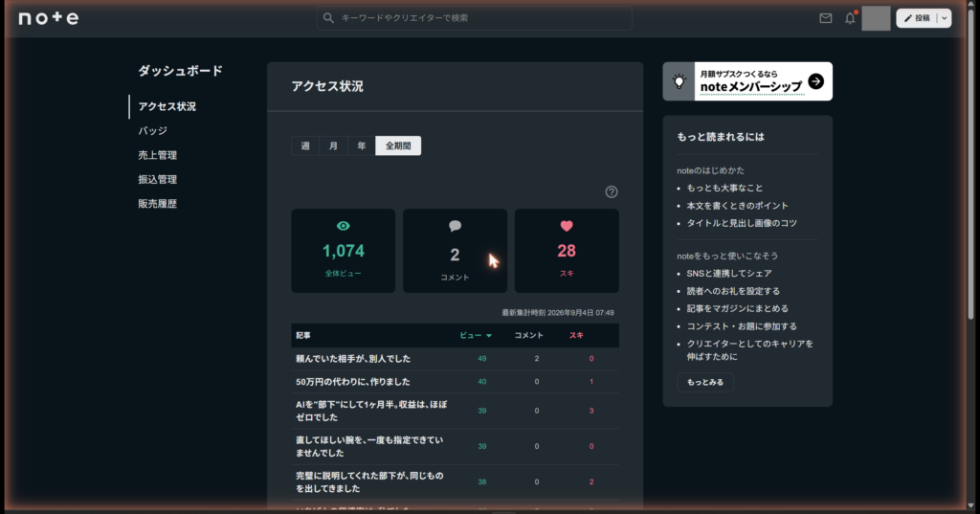Click the lightbulb icon on banner
The width and height of the screenshot is (980, 514).
(679, 81)
